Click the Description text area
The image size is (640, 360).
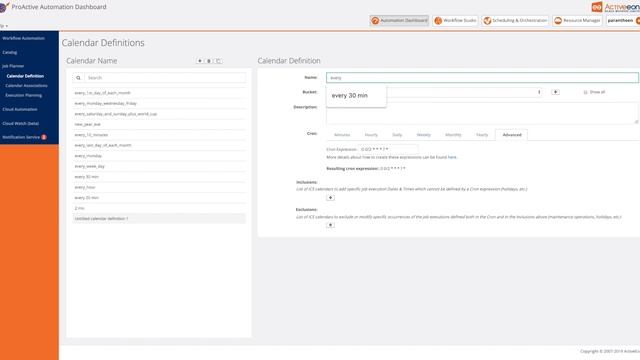(482, 113)
